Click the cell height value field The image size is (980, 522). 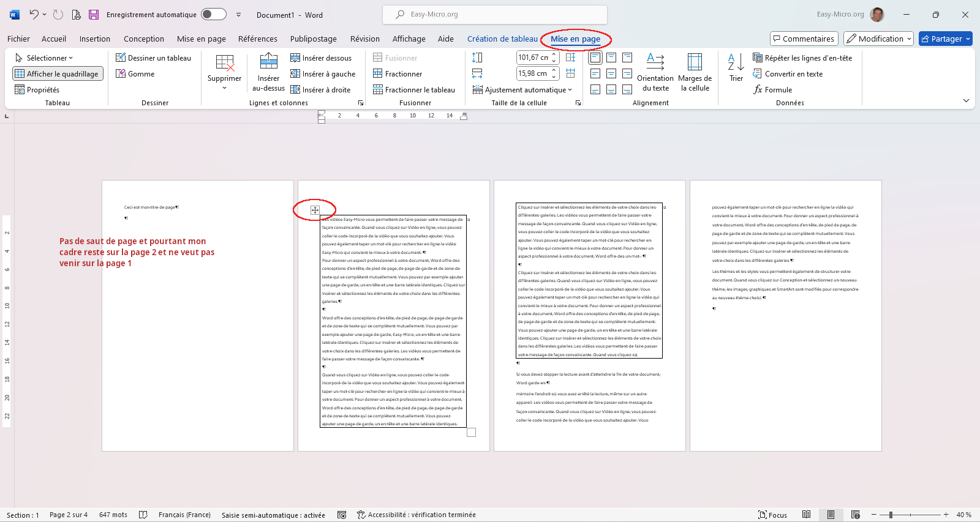534,58
